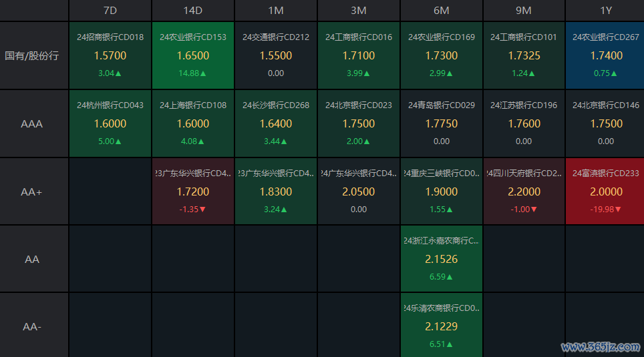Image resolution: width=644 pixels, height=357 pixels.
Task: Open the 24农业银行CD267 cell
Action: [605, 55]
